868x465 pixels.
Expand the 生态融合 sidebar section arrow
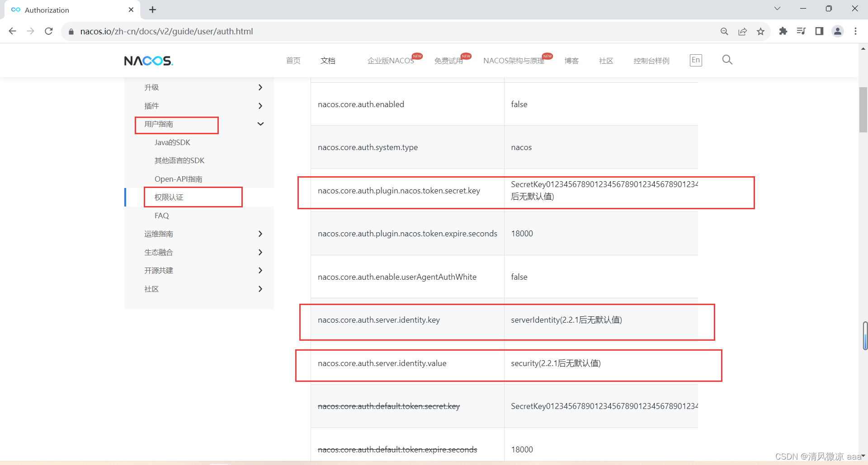pos(260,252)
